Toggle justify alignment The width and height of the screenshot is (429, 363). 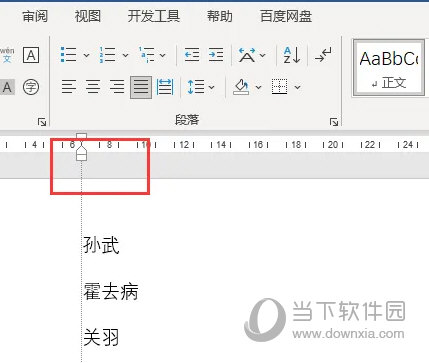click(x=141, y=87)
